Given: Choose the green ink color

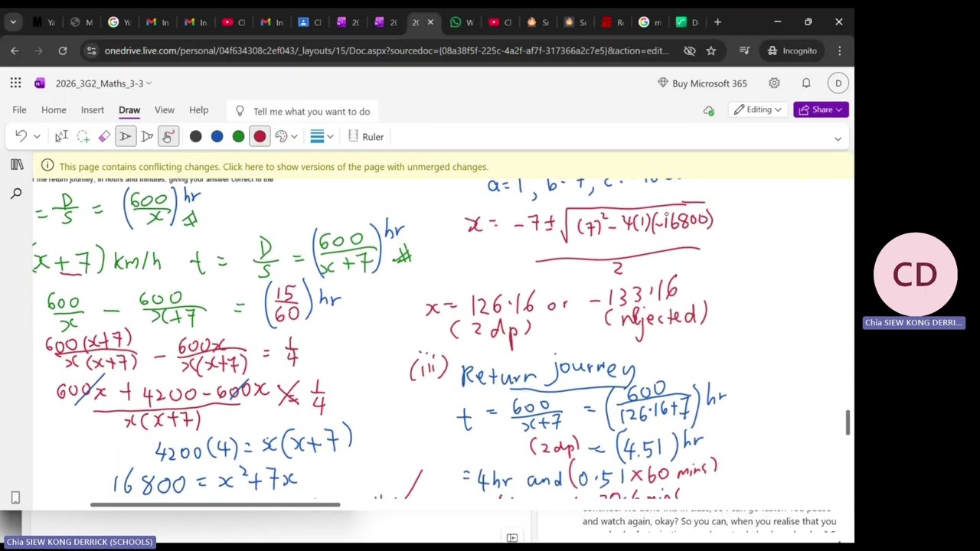Looking at the screenshot, I should pyautogui.click(x=239, y=137).
